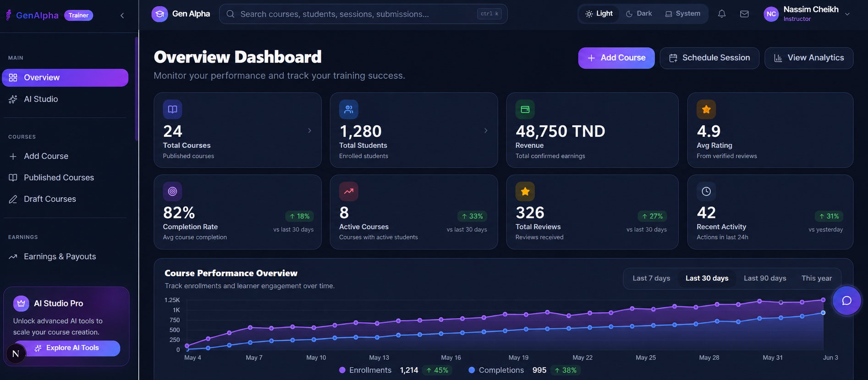Image resolution: width=868 pixels, height=380 pixels.
Task: Click the AI Studio sparkle icon
Action: pyautogui.click(x=13, y=99)
